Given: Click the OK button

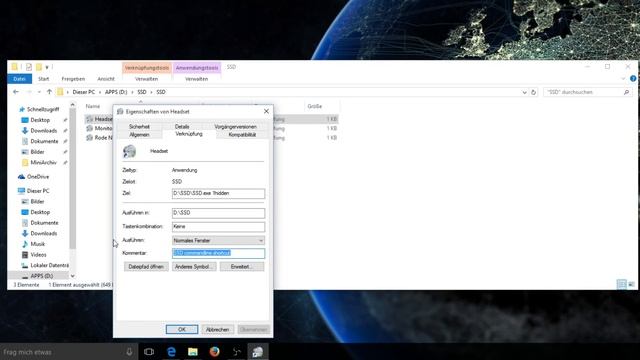Looking at the screenshot, I should click(x=182, y=329).
